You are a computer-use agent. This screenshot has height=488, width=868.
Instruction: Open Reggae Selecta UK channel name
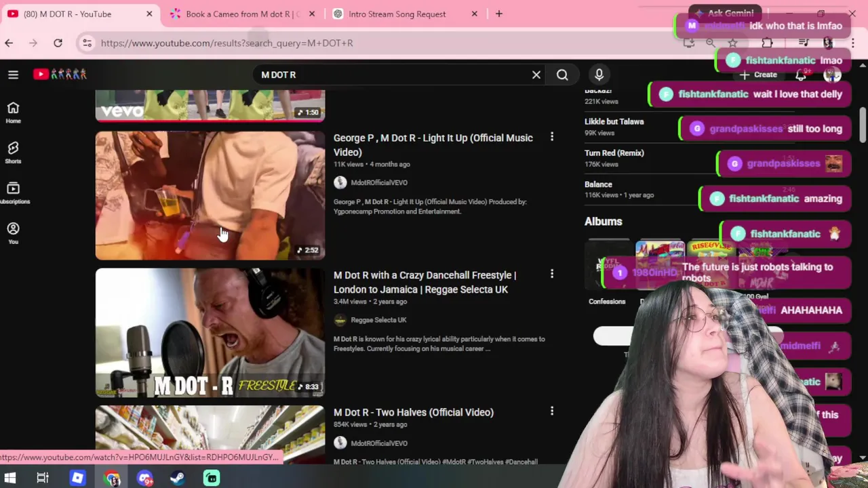(x=378, y=320)
